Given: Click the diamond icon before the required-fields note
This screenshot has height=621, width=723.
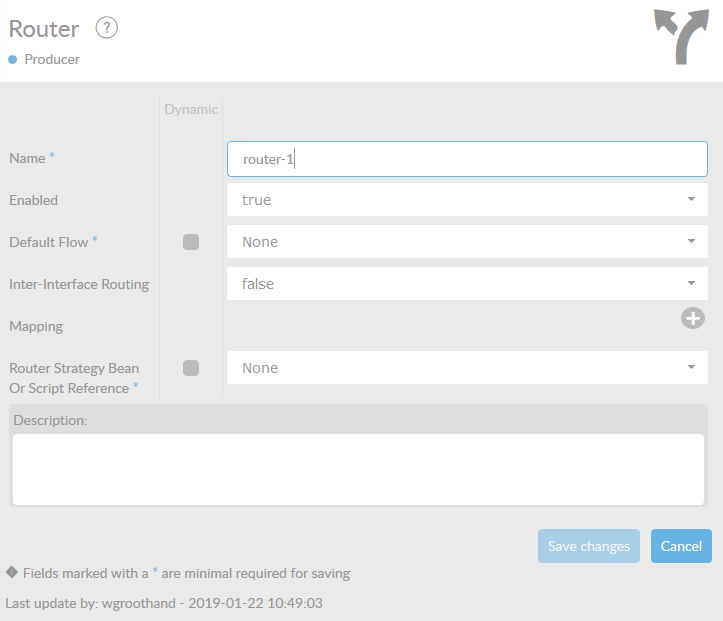Looking at the screenshot, I should tap(11, 573).
